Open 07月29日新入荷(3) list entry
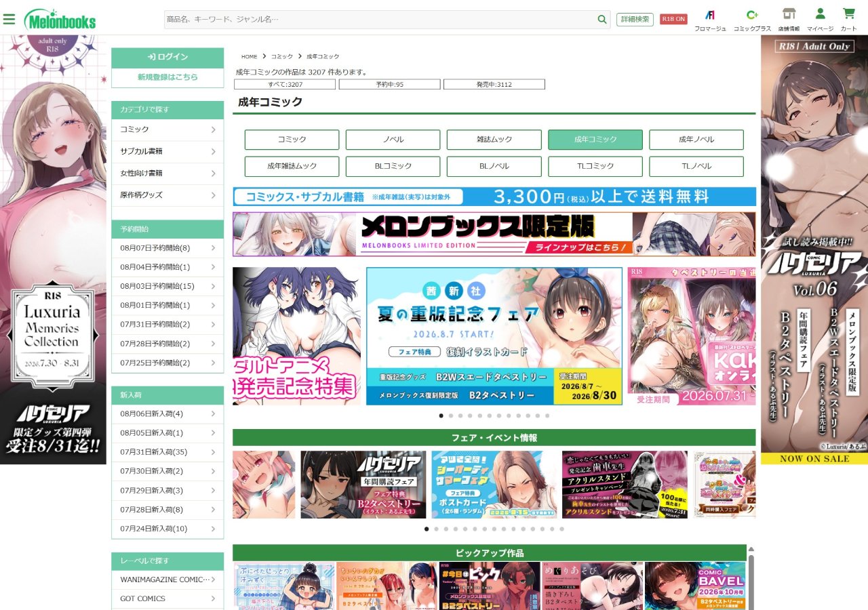This screenshot has height=610, width=868. (167, 490)
